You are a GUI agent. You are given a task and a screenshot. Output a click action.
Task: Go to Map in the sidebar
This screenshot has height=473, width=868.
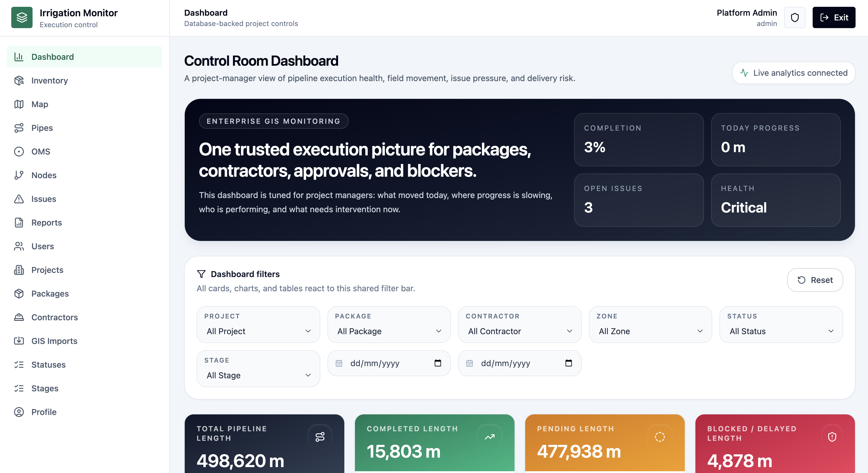(x=84, y=104)
